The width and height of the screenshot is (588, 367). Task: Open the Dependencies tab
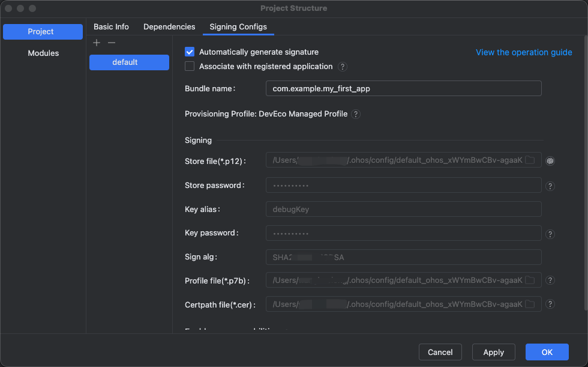pyautogui.click(x=169, y=27)
